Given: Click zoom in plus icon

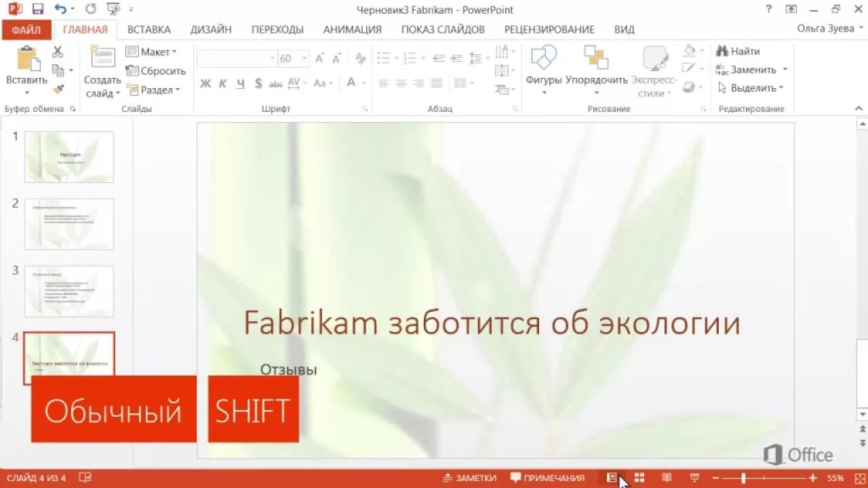Looking at the screenshot, I should 813,478.
